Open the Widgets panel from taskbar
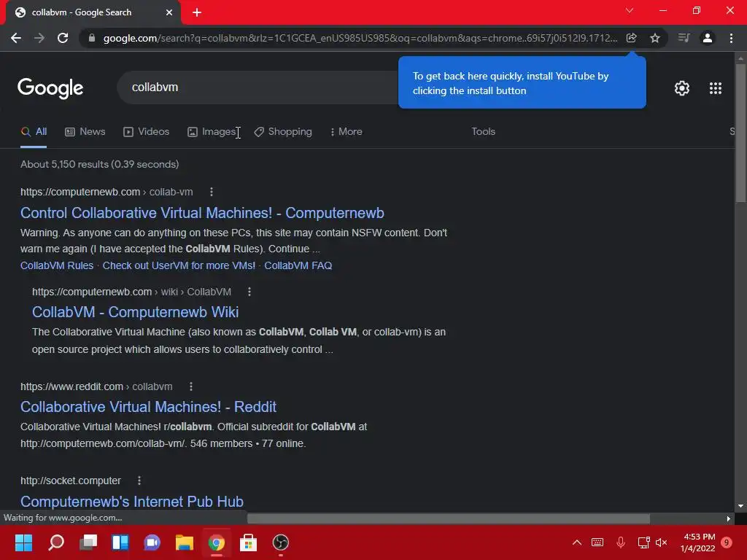The image size is (747, 560). coord(120,542)
